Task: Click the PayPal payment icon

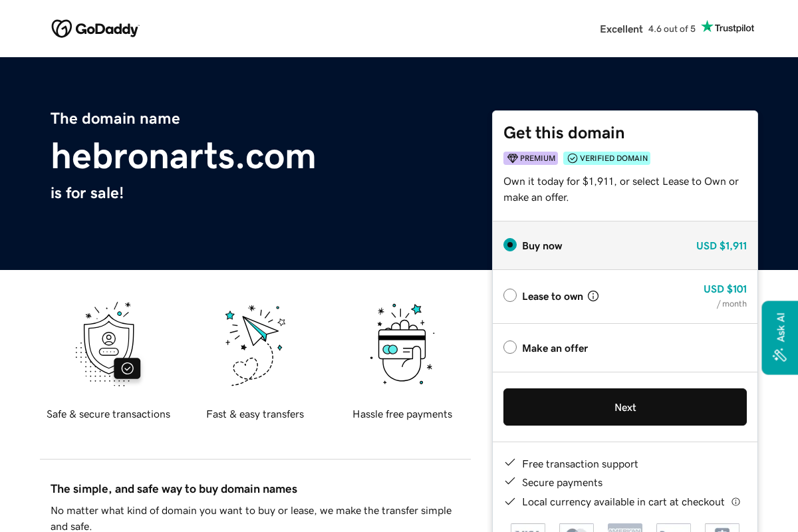Action: (673, 527)
